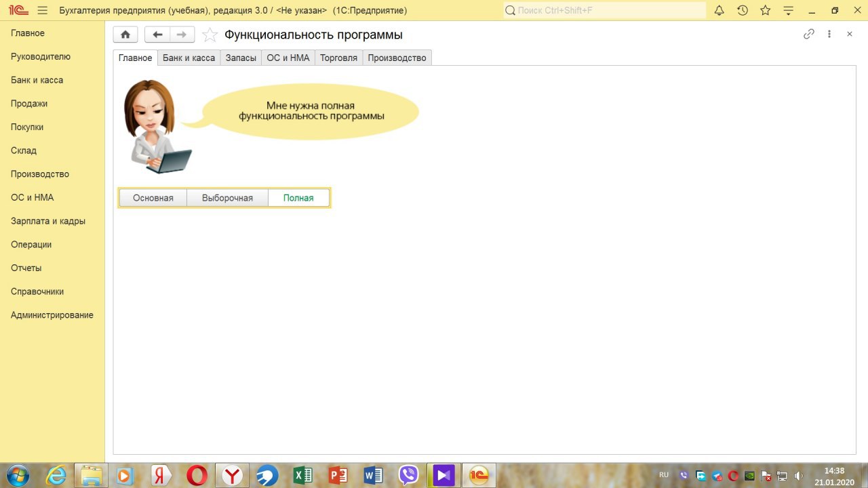This screenshot has width=868, height=488.
Task: Open Операции section in sidebar
Action: pyautogui.click(x=31, y=245)
